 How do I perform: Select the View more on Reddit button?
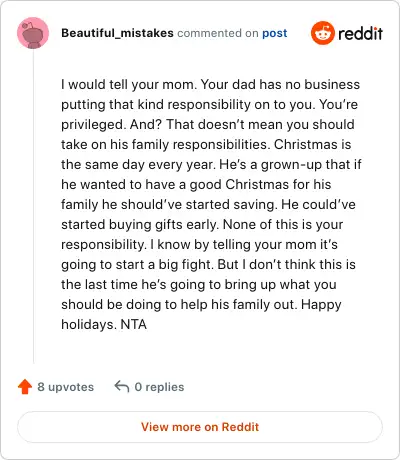point(200,427)
